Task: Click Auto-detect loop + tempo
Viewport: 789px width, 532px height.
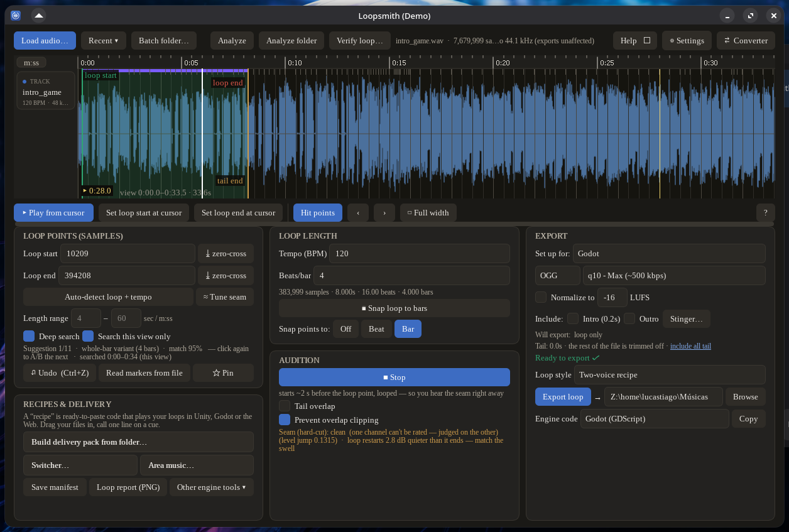Action: point(108,296)
